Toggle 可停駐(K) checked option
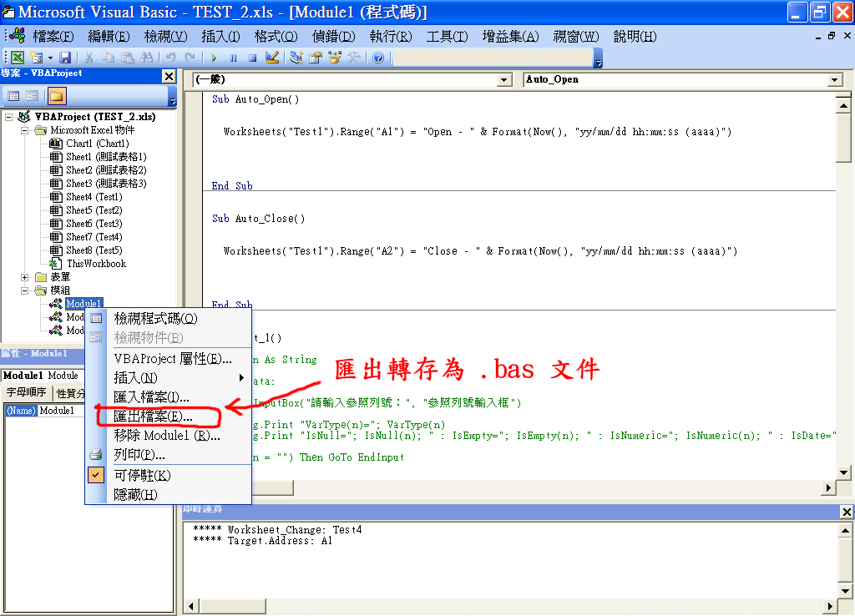This screenshot has height=616, width=855. (x=169, y=476)
